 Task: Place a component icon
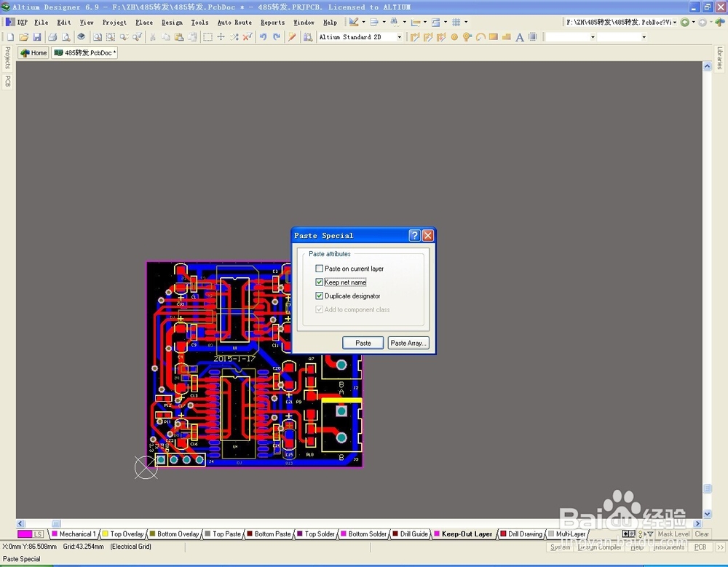[x=533, y=36]
